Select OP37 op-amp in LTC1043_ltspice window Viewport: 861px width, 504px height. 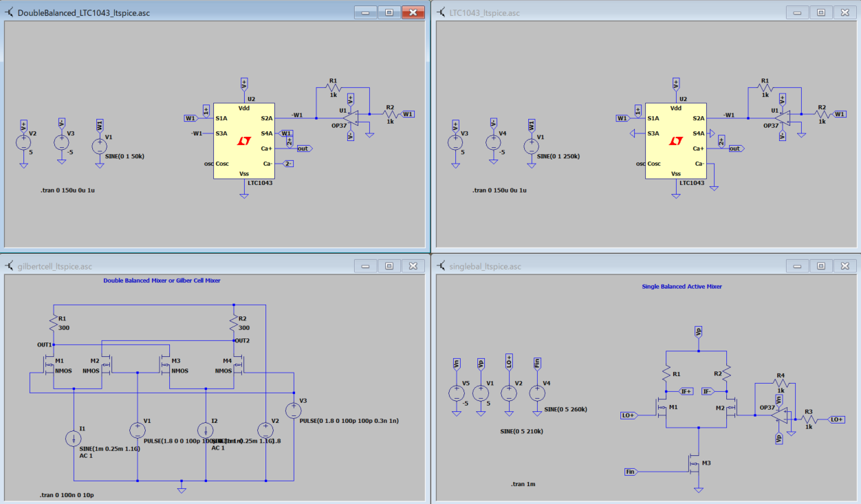tap(783, 118)
